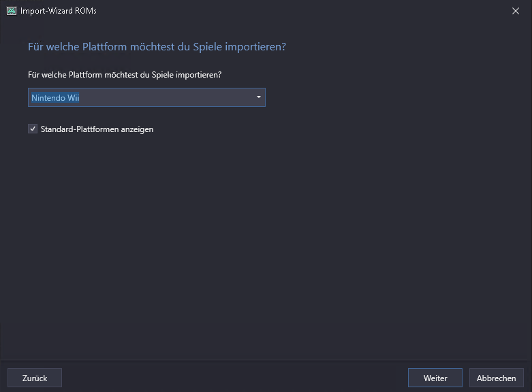The width and height of the screenshot is (532, 392).
Task: Click the Import-Wizard app icon in title bar
Action: pos(11,11)
